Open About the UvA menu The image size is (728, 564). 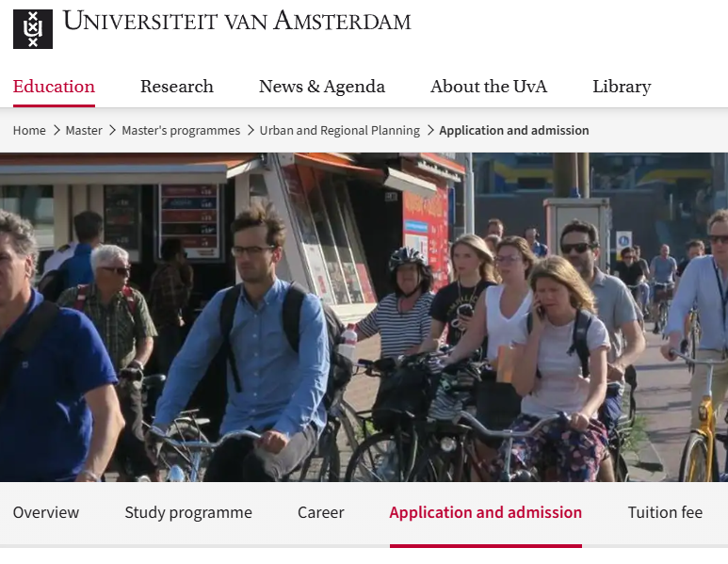tap(489, 87)
